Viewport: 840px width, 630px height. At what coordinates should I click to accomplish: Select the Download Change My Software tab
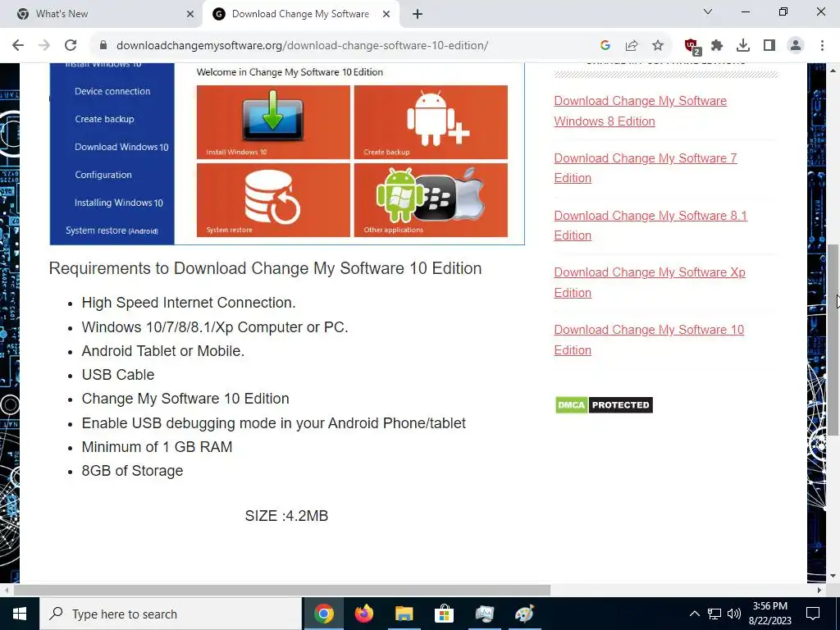click(300, 14)
